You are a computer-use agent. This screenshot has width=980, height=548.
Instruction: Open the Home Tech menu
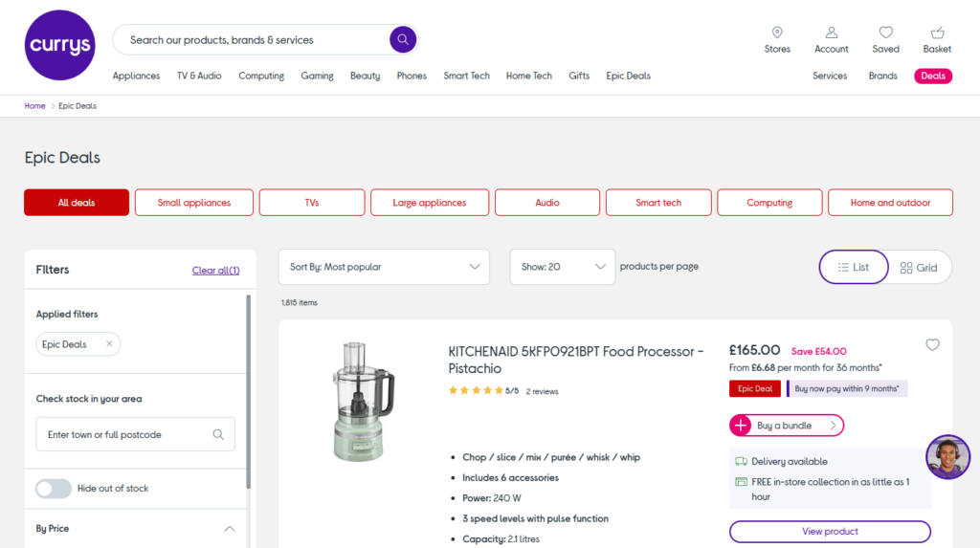pyautogui.click(x=528, y=76)
